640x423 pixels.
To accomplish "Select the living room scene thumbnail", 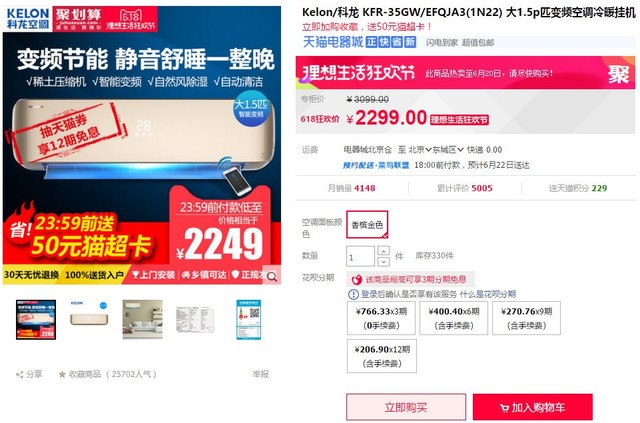I will pos(142,320).
